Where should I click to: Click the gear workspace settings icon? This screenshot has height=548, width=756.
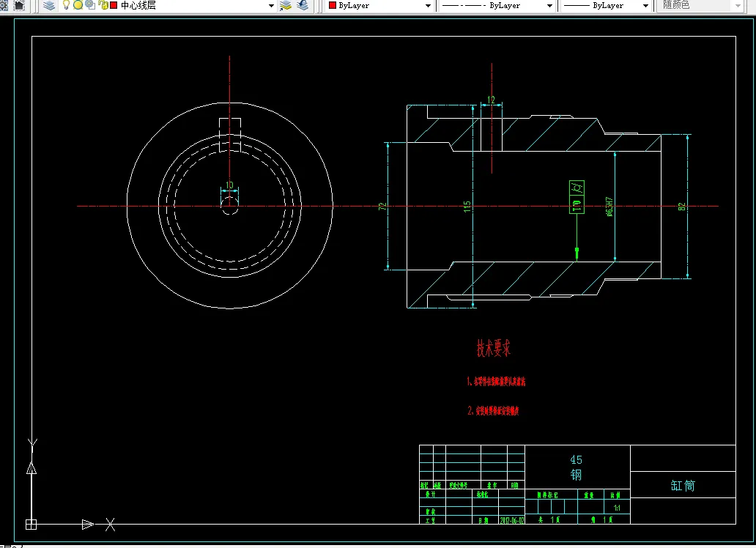pyautogui.click(x=4, y=5)
